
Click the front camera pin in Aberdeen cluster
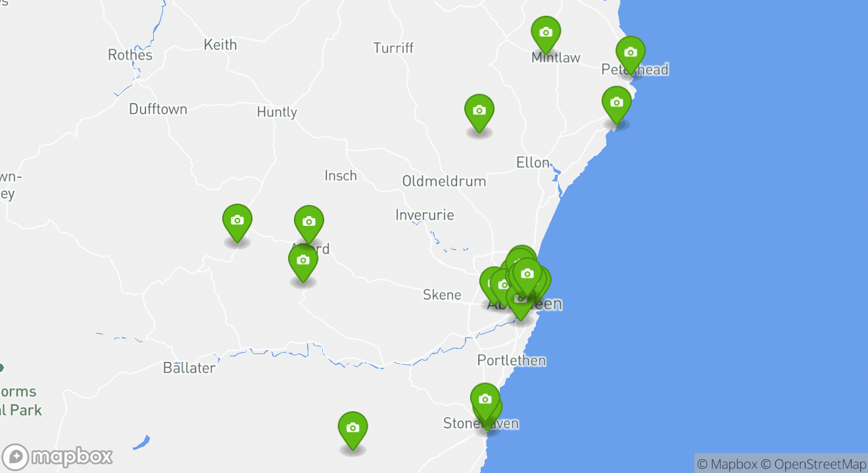(x=527, y=275)
